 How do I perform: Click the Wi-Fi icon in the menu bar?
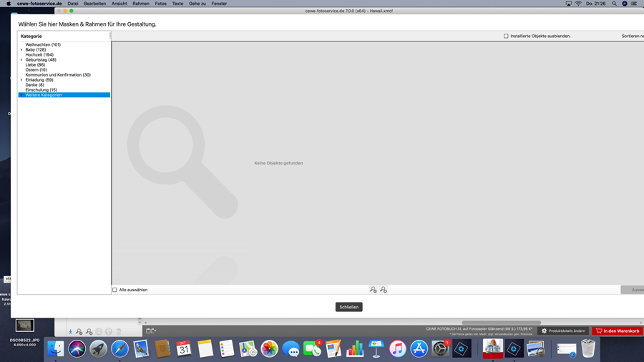pos(578,4)
